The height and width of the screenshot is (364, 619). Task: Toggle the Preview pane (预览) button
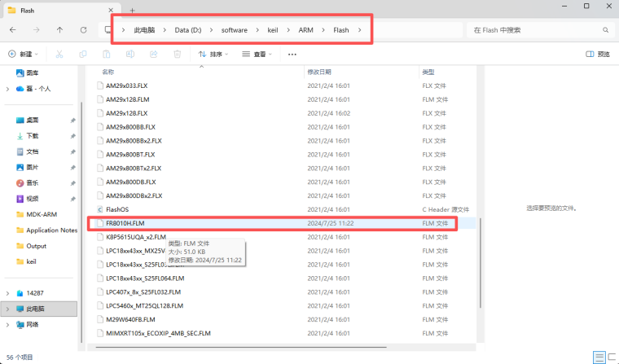[x=598, y=55]
